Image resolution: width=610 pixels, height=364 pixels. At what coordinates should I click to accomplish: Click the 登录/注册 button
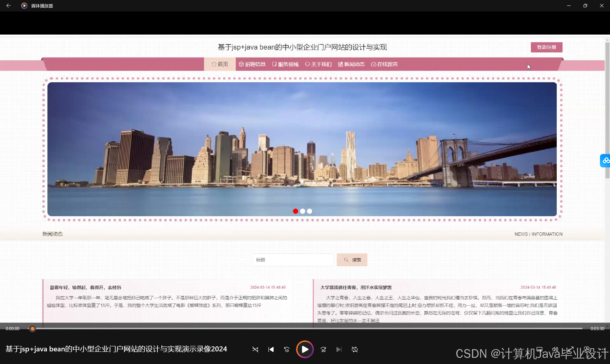pos(546,47)
